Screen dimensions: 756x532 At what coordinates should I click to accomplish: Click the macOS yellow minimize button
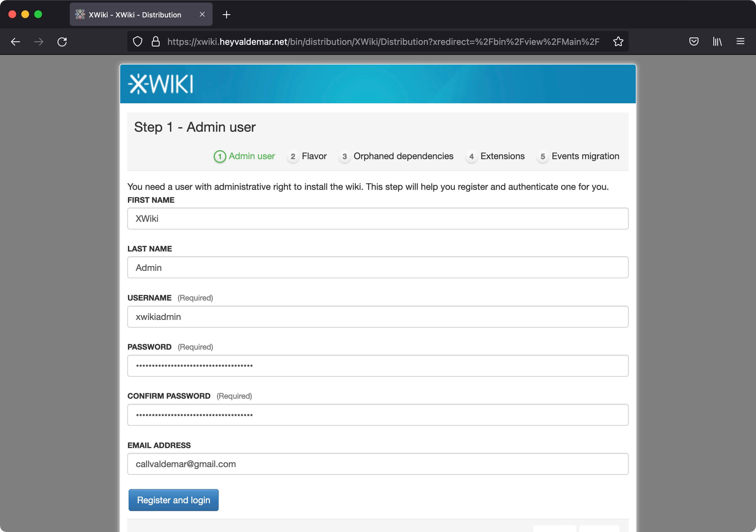25,14
